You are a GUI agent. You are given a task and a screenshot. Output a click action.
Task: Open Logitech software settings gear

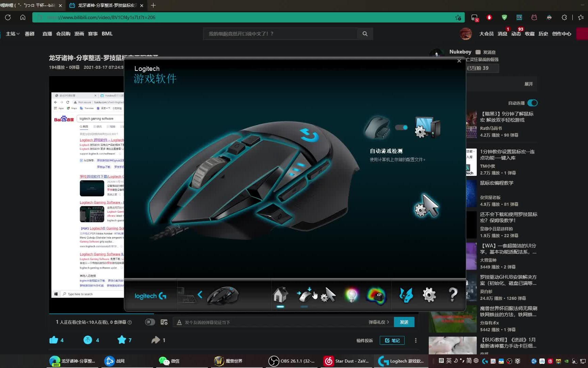pyautogui.click(x=429, y=295)
